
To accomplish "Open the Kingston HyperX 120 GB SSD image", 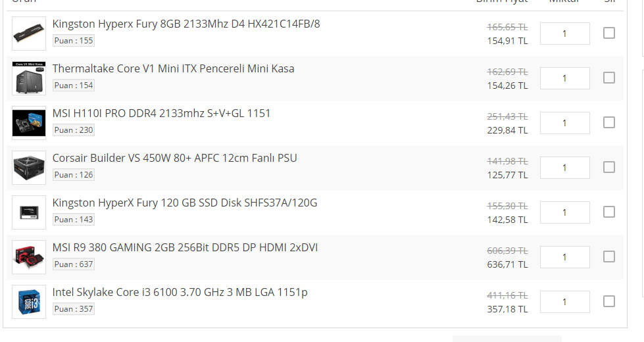I will click(x=29, y=212).
